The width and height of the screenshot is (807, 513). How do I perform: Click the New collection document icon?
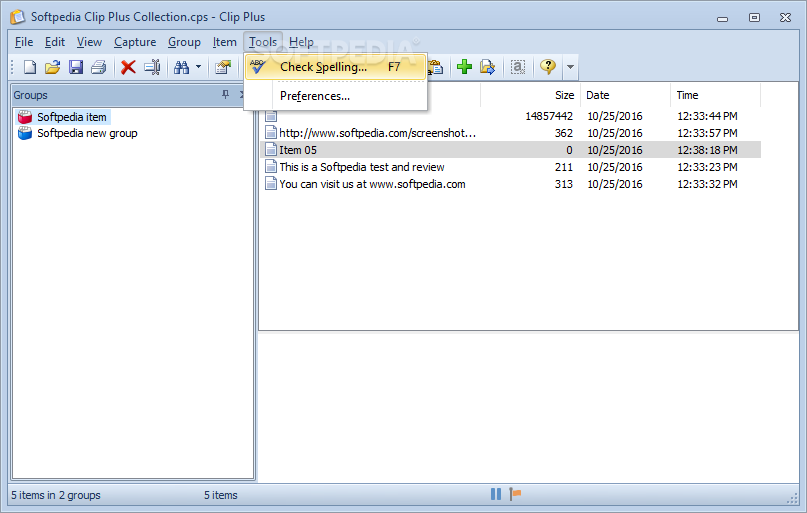tap(30, 67)
